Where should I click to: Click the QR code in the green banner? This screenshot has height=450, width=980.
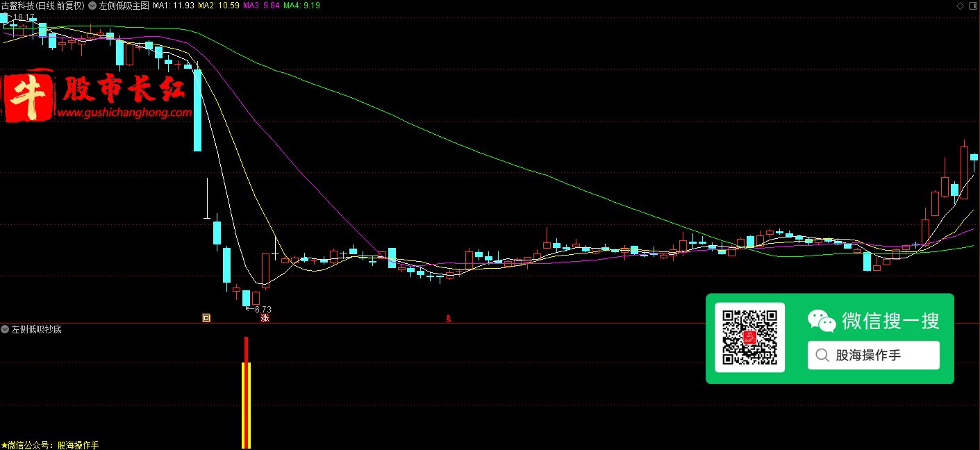(750, 337)
